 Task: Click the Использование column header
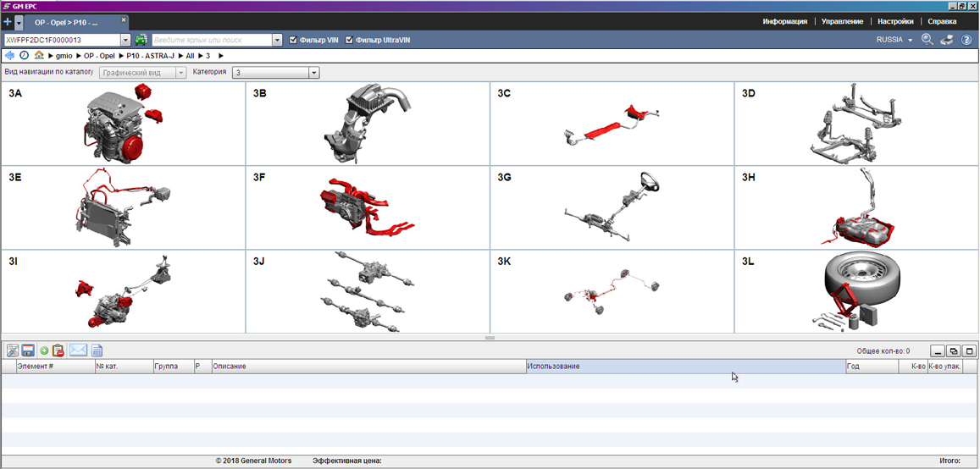[x=684, y=367]
